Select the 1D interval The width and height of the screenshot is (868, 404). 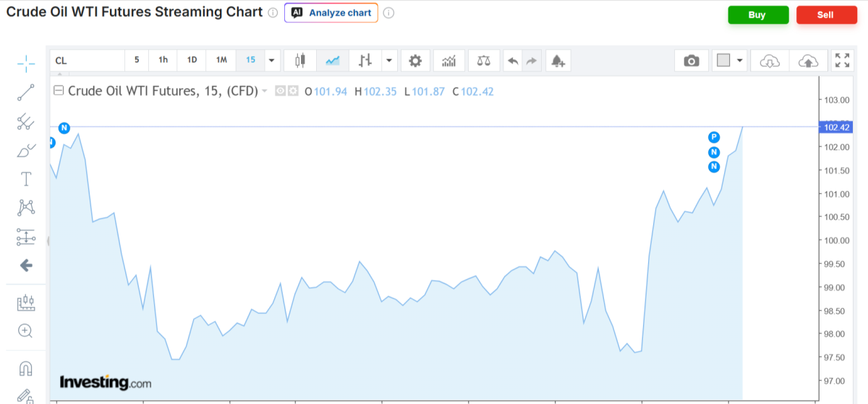pyautogui.click(x=192, y=60)
